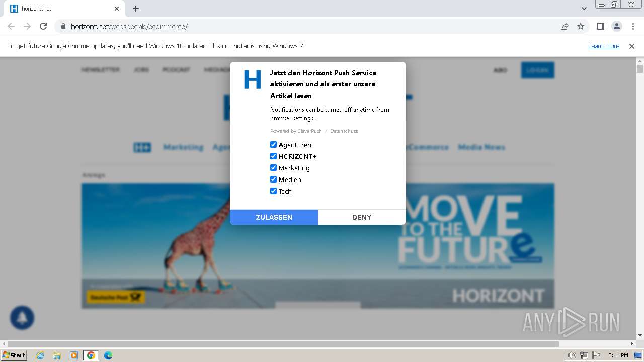Open File Explorer from the taskbar
Viewport: 644px width, 362px height.
point(57,355)
